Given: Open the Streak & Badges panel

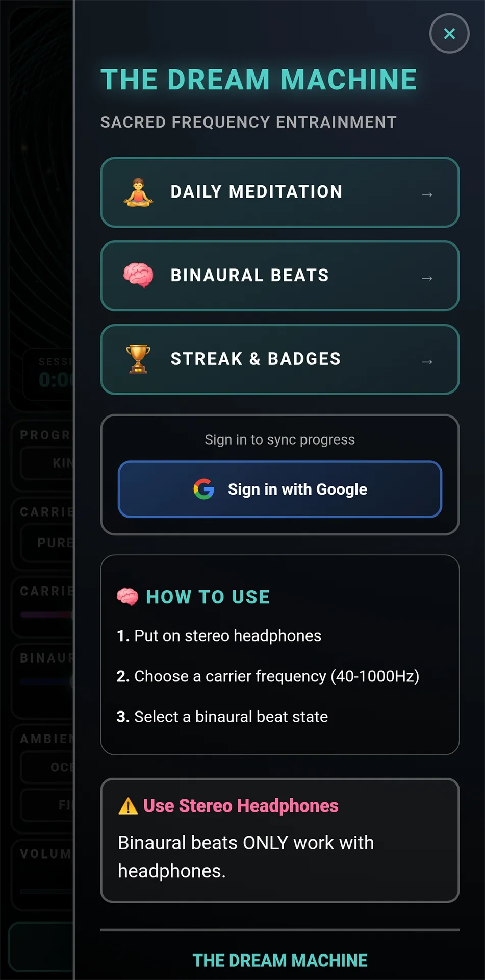Looking at the screenshot, I should [279, 359].
